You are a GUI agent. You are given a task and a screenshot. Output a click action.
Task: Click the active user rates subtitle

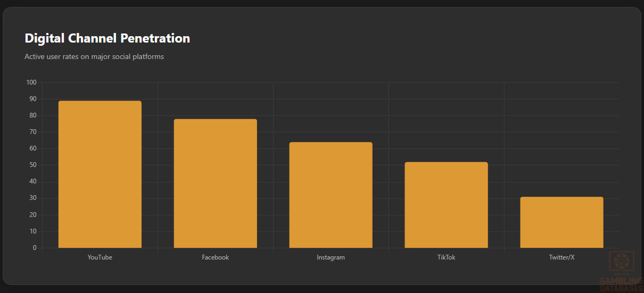94,56
